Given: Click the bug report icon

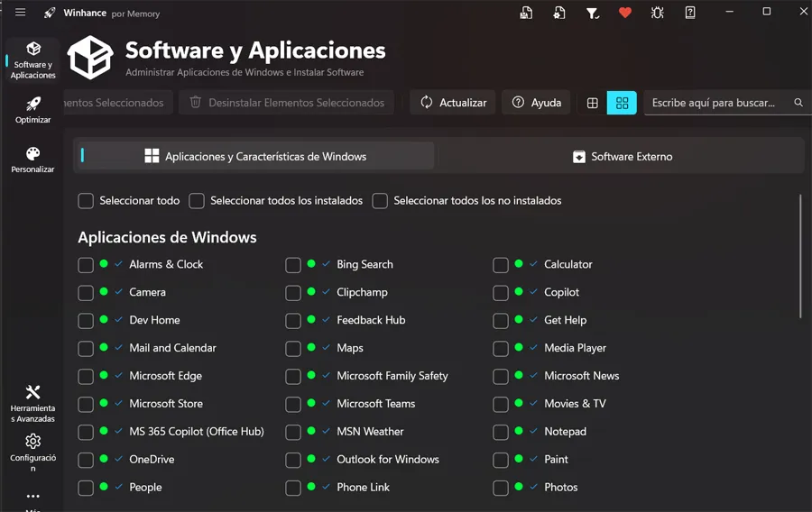Looking at the screenshot, I should (657, 13).
